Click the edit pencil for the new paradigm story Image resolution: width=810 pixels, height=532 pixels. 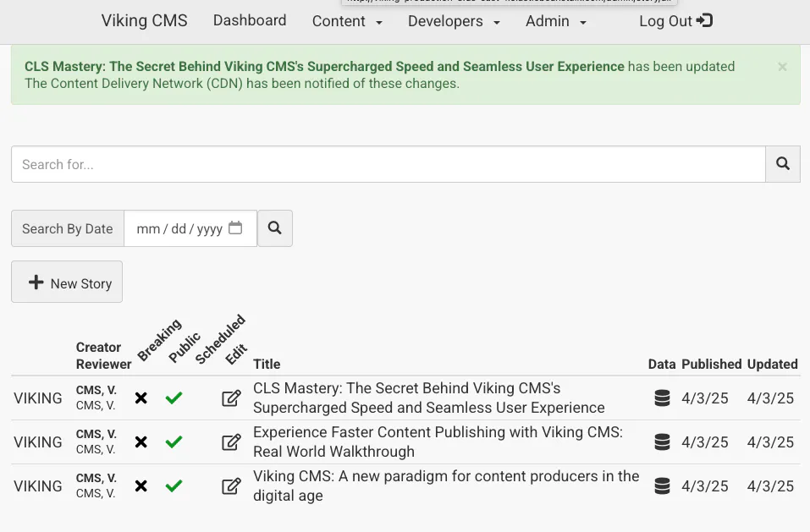click(x=231, y=486)
